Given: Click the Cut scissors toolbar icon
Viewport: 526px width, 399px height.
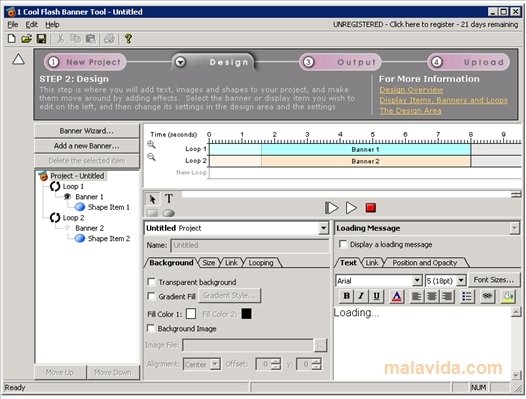Looking at the screenshot, I should coord(60,39).
